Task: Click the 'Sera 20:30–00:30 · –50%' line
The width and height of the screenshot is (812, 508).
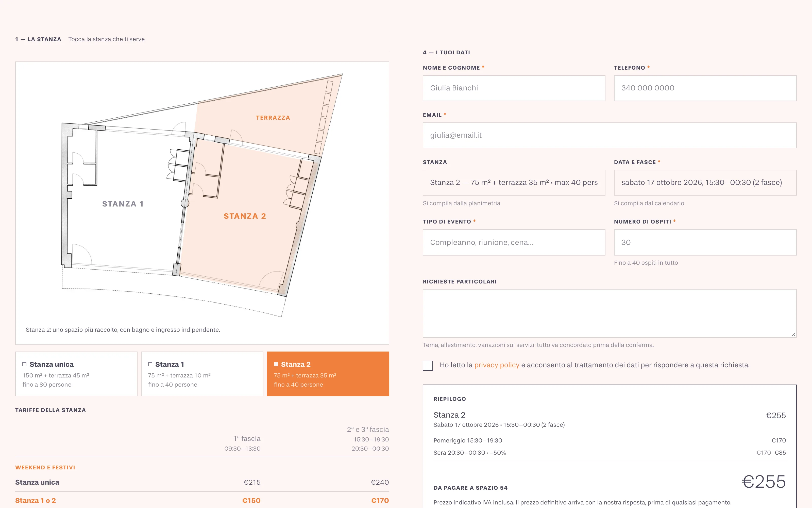Action: (470, 453)
